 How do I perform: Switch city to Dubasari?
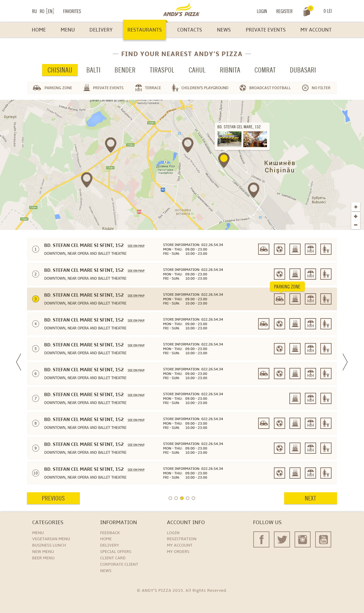303,70
